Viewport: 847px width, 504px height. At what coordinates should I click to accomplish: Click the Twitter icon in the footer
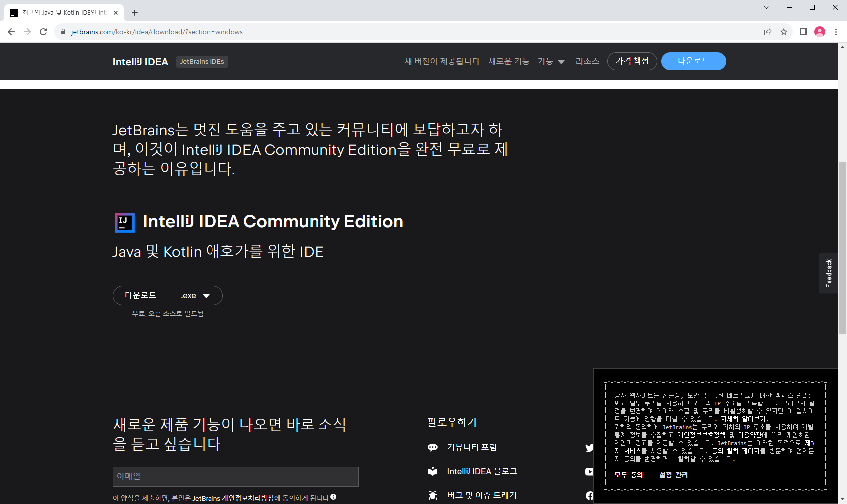[590, 448]
